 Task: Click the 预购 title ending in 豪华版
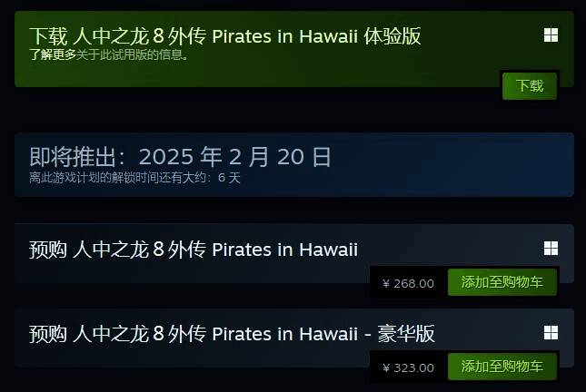pos(232,334)
